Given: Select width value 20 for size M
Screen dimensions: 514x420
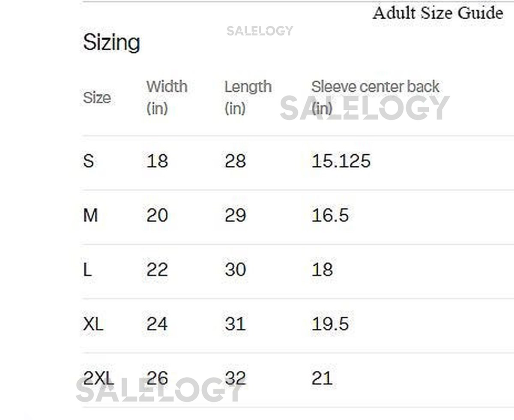Looking at the screenshot, I should point(157,215).
